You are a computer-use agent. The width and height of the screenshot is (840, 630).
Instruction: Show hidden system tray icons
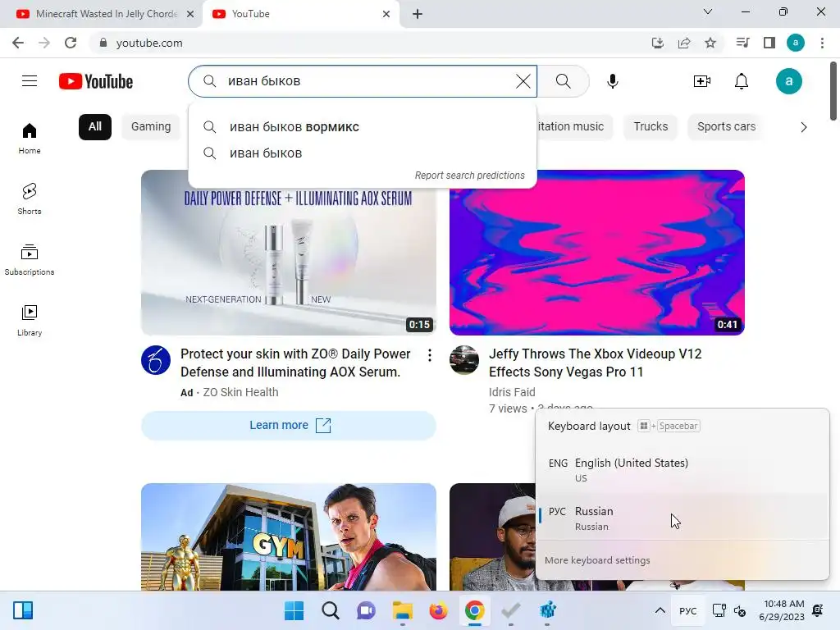pyautogui.click(x=660, y=610)
